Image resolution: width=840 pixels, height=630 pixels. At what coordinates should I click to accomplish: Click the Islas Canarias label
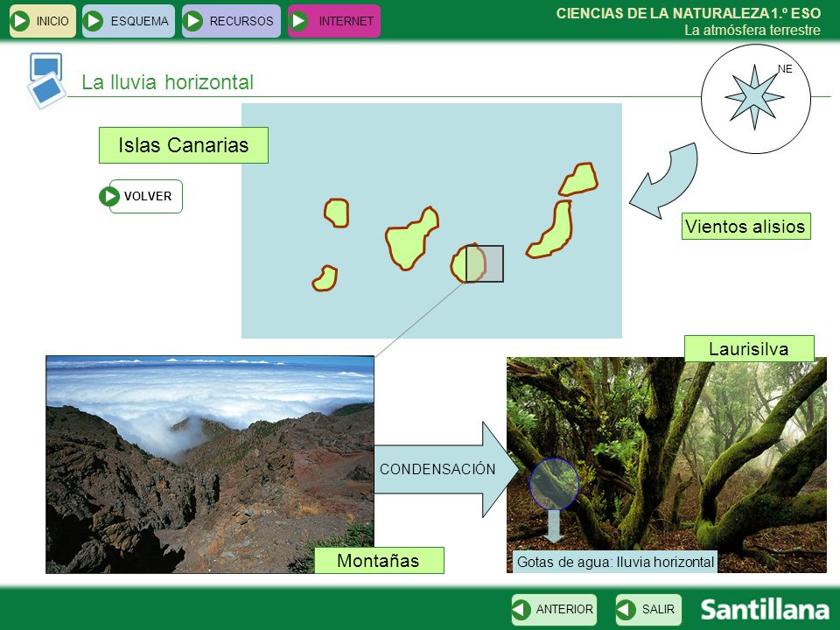[x=183, y=145]
